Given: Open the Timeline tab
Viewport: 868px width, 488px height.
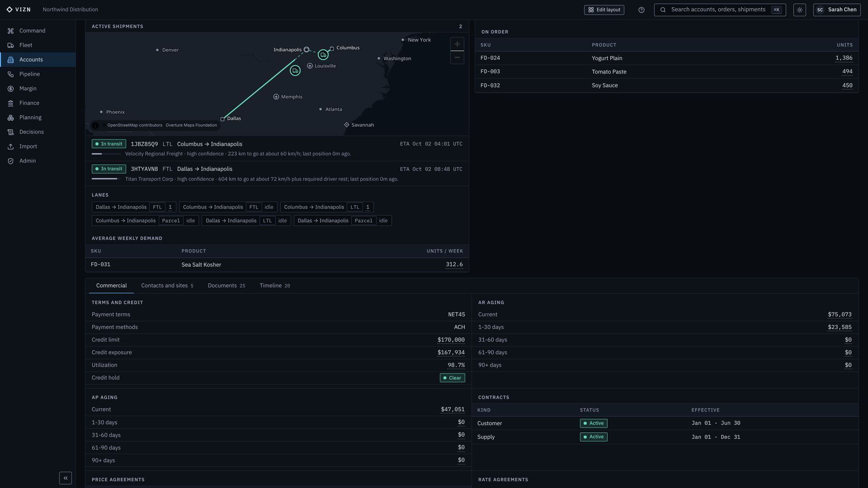Looking at the screenshot, I should coord(275,286).
